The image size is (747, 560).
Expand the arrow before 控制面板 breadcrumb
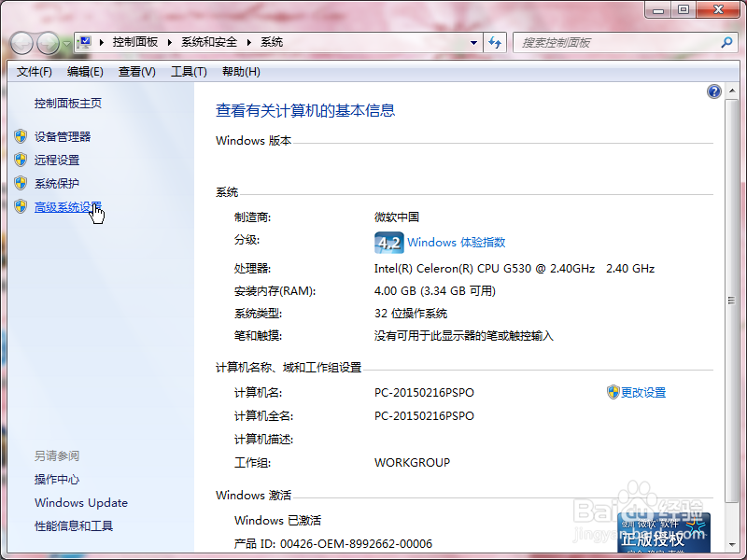coord(102,42)
